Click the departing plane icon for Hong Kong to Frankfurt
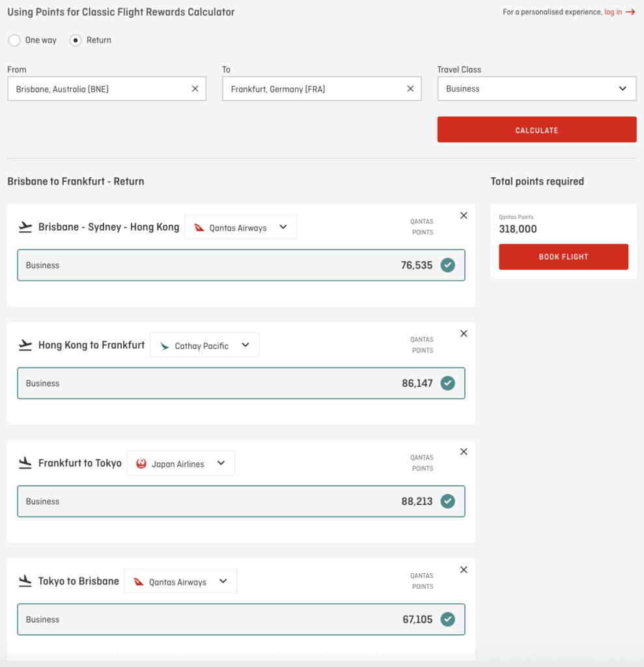This screenshot has width=644, height=667. [x=25, y=345]
